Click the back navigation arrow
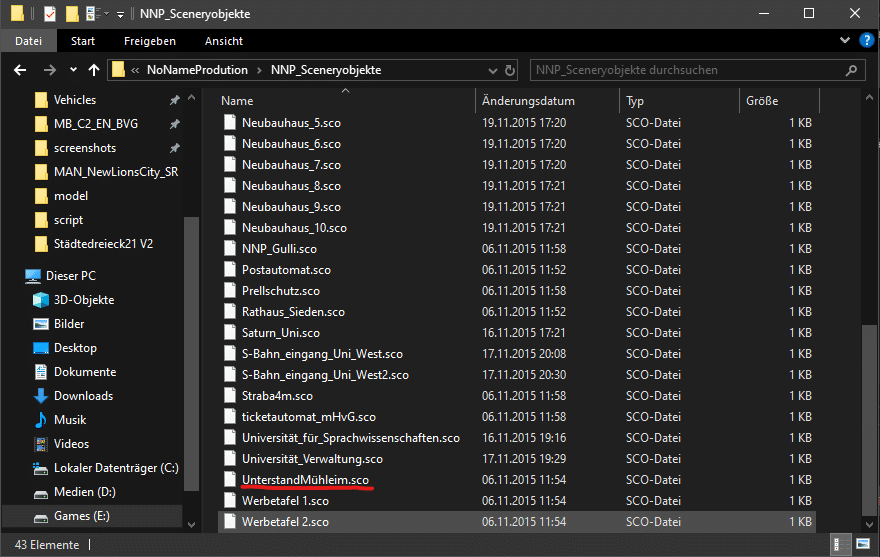The width and height of the screenshot is (880, 557). [19, 70]
